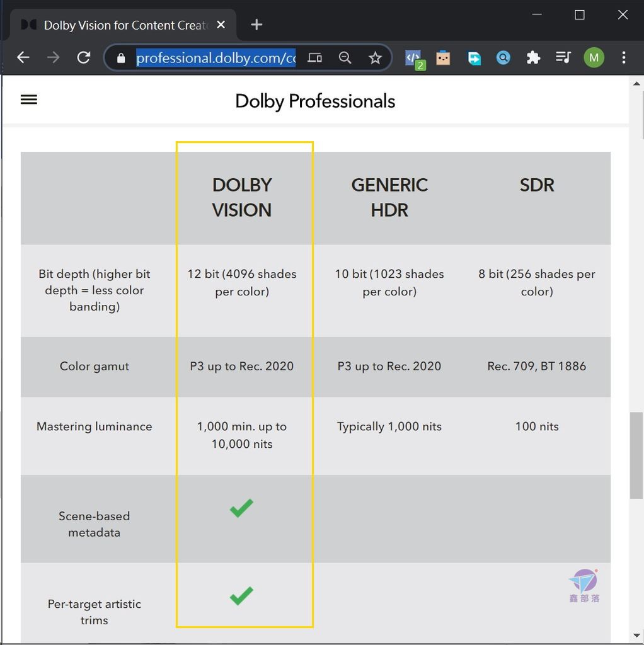Click the Color gamut row label
The image size is (644, 645).
95,366
